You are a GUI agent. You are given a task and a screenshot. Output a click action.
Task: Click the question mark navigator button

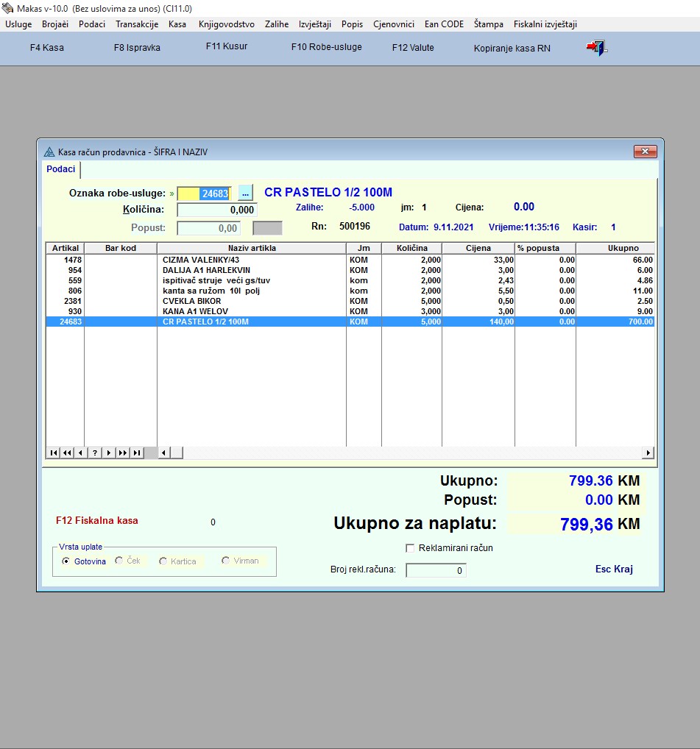pyautogui.click(x=95, y=452)
